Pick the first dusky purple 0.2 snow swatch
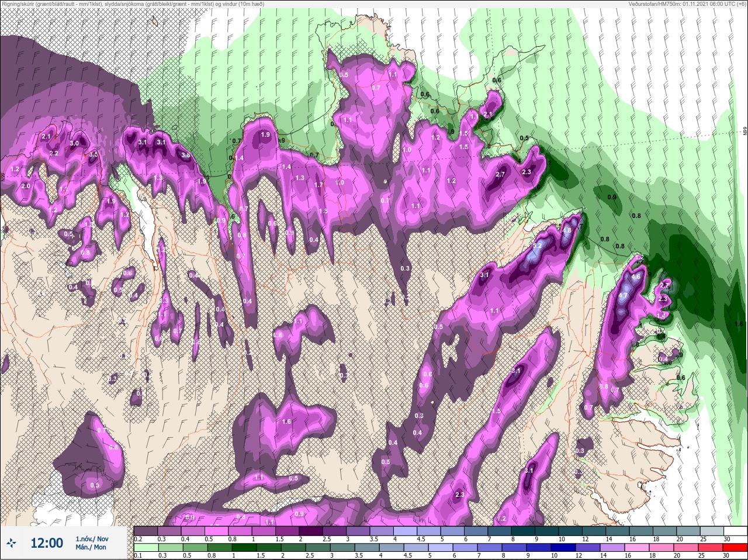Viewport: 748px width, 560px height. click(x=146, y=531)
